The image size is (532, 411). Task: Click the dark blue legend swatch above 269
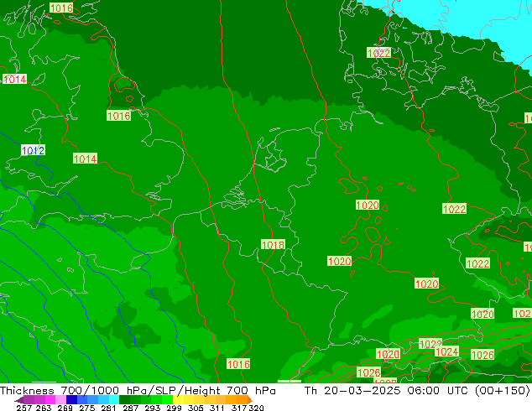coord(71,399)
